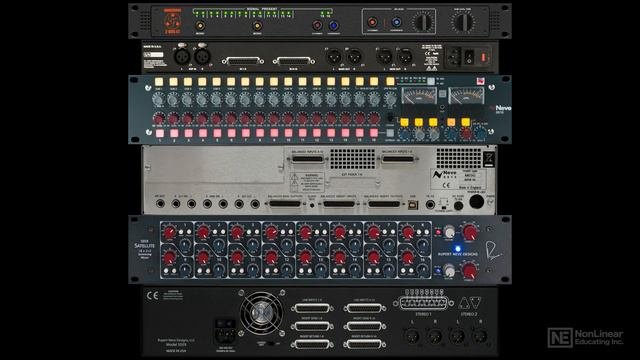This screenshot has width=640, height=360.
Task: Push the pink button above channel number 8
Action: coord(260,133)
